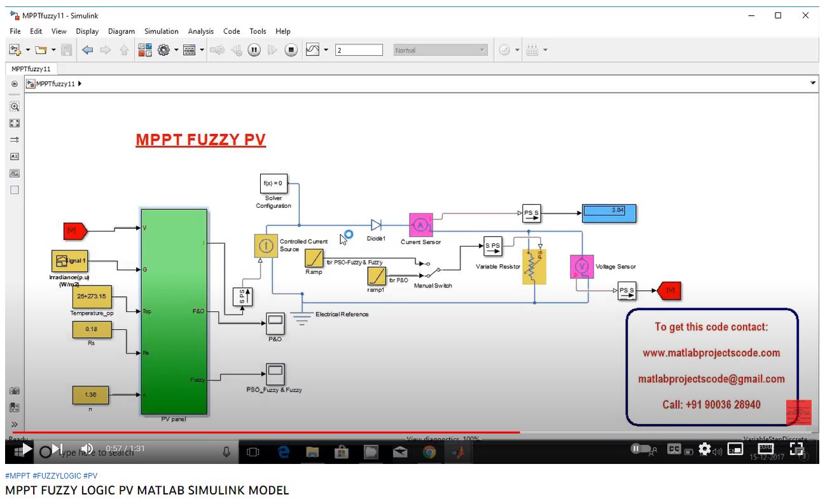
Task: Open the Simulation menu
Action: coord(161,31)
